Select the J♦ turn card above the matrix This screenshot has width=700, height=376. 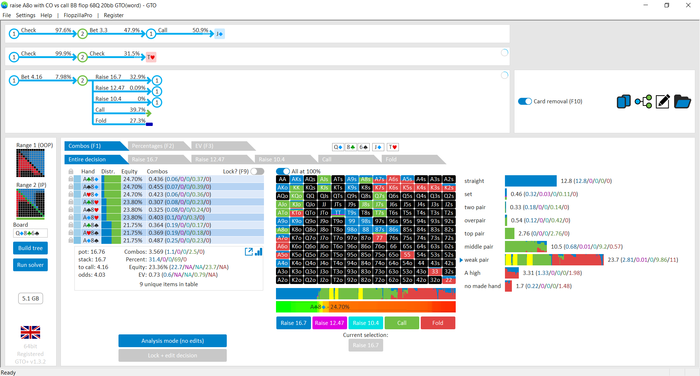coord(378,147)
